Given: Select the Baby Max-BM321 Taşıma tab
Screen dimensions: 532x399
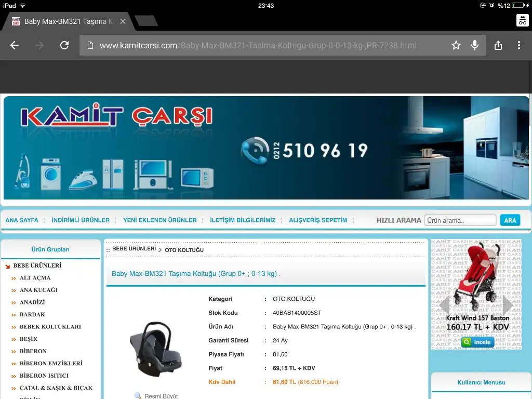Looking at the screenshot, I should click(68, 21).
